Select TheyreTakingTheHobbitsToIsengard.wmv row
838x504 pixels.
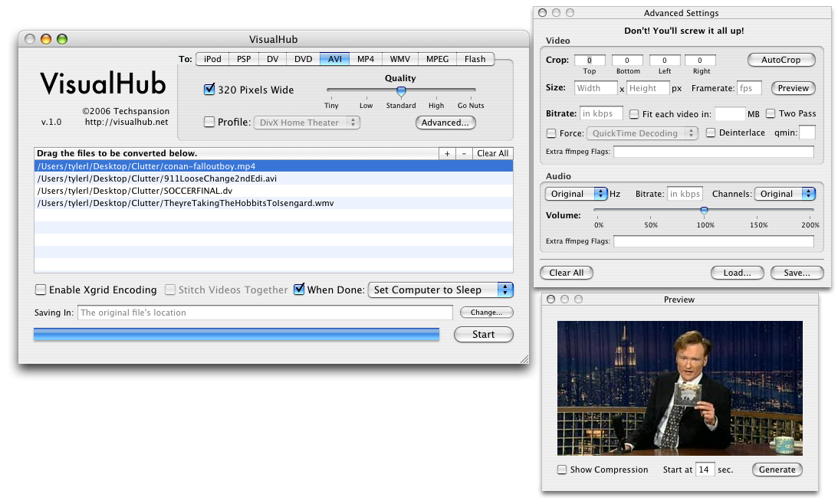[274, 203]
